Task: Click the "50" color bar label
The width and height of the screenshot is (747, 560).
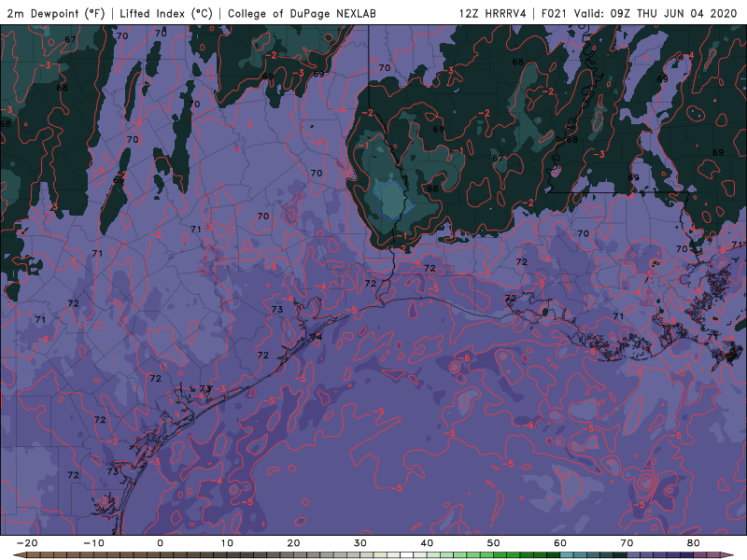Action: pyautogui.click(x=494, y=543)
